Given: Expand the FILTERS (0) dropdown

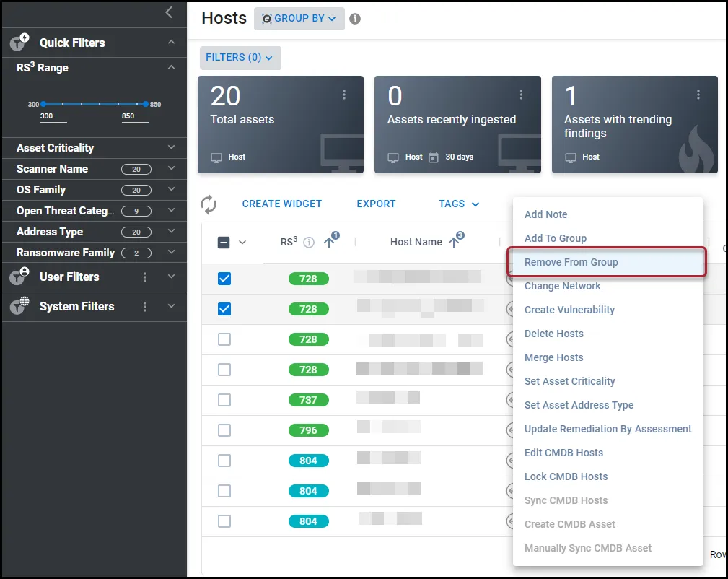Looking at the screenshot, I should (x=240, y=58).
